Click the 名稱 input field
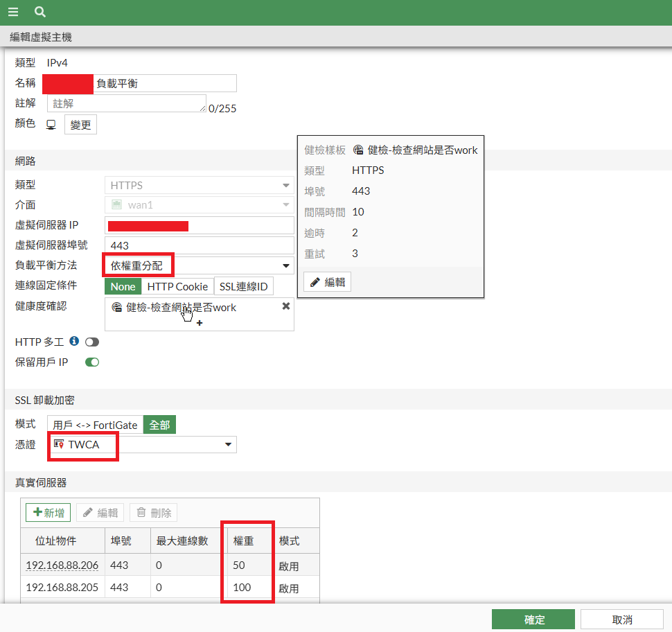The width and height of the screenshot is (672, 632). tap(142, 83)
